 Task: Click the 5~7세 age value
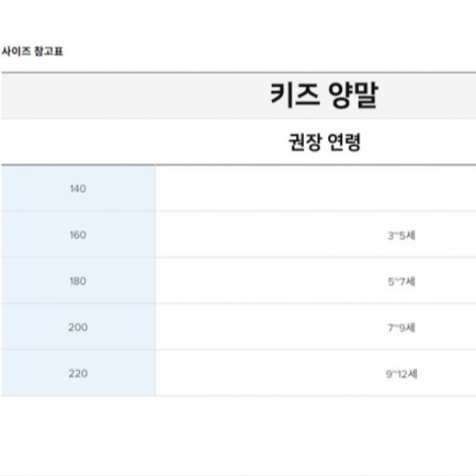[x=401, y=281]
